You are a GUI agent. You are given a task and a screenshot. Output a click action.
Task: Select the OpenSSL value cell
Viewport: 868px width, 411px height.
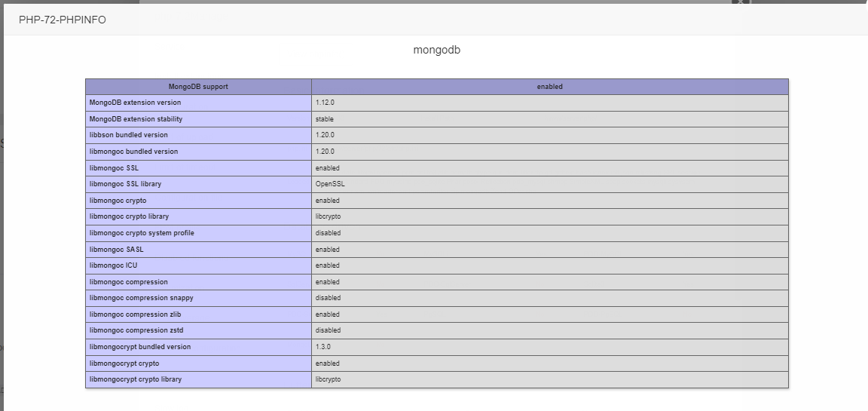(x=550, y=184)
